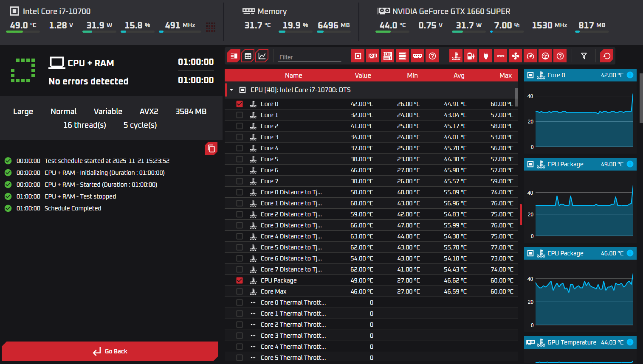Toggle the question-mark filter beside the memory icon
This screenshot has height=364, width=643.
[x=432, y=56]
